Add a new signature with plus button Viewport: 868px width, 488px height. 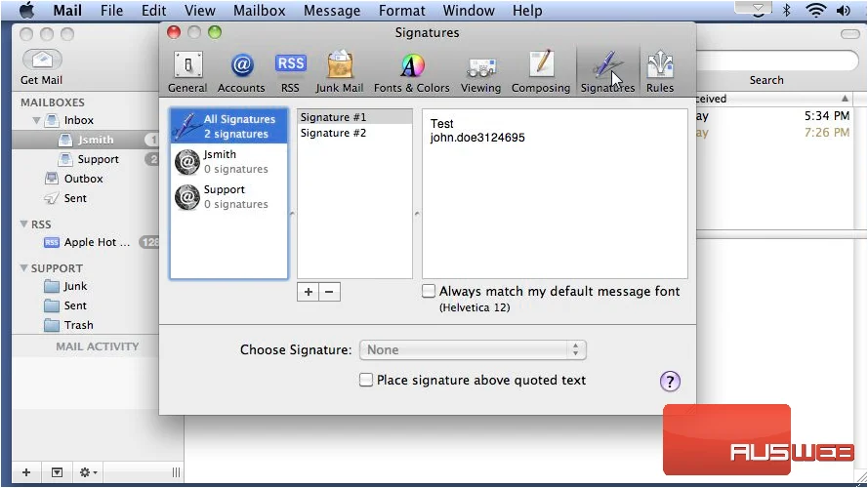pos(309,292)
